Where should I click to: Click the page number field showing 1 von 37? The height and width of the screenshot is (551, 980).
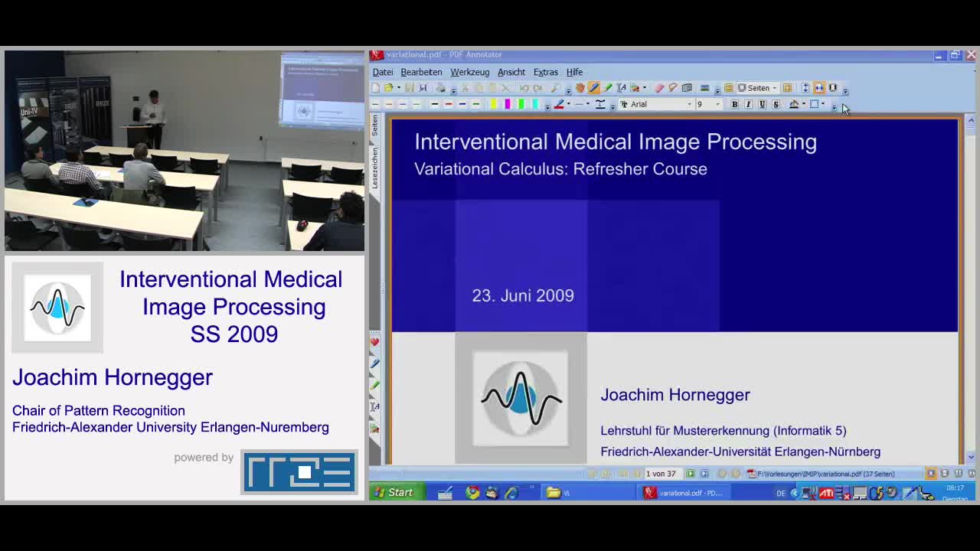[x=661, y=473]
